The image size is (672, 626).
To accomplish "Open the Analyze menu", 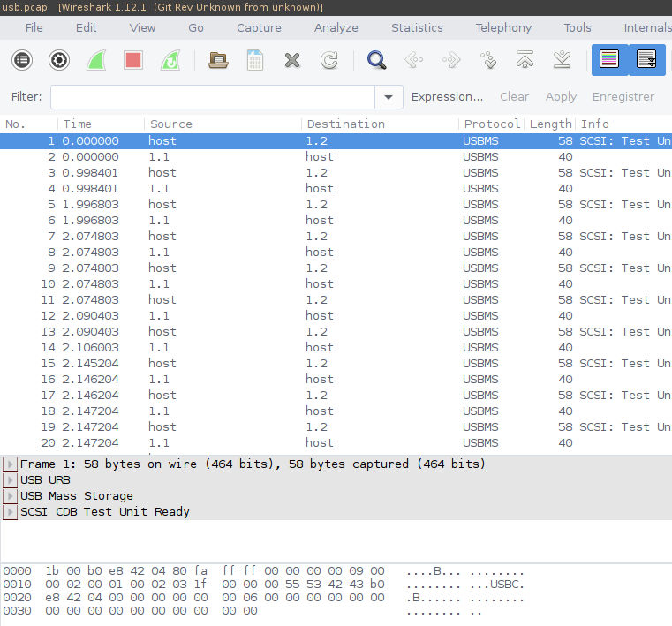I will [x=336, y=27].
